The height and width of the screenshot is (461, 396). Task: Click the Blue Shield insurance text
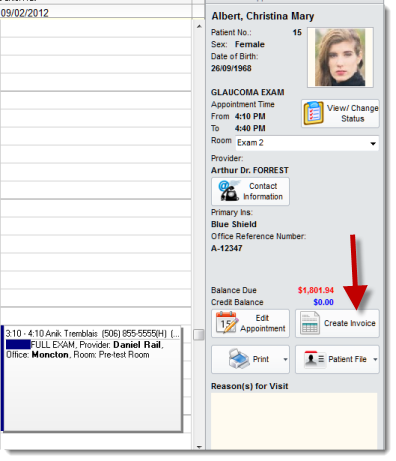(x=234, y=224)
